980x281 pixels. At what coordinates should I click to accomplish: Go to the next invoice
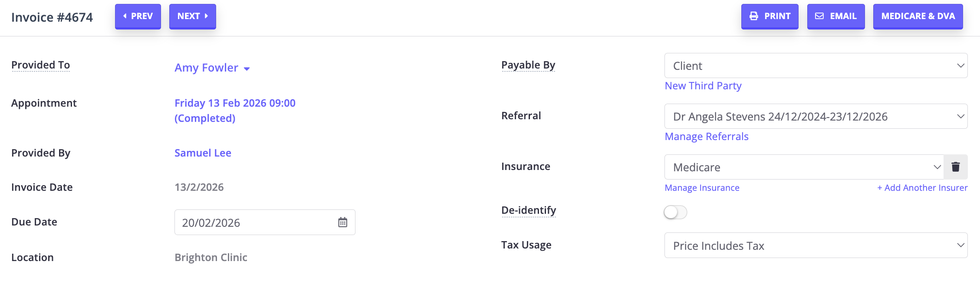point(192,16)
